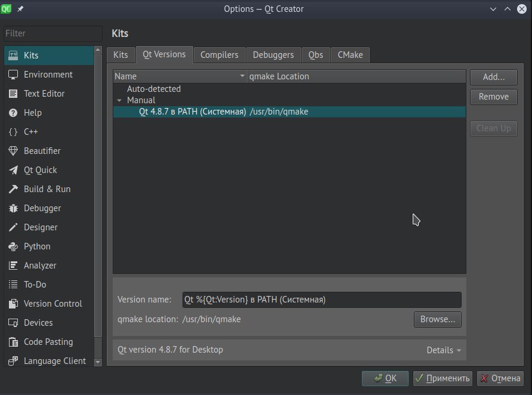The width and height of the screenshot is (532, 395).
Task: Click the Browse... button for qmake location
Action: tap(438, 319)
